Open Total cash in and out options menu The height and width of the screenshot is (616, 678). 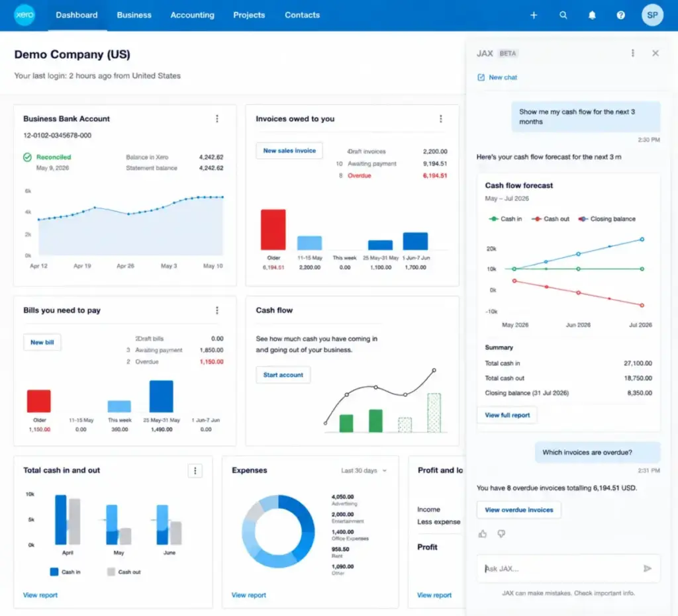(195, 470)
